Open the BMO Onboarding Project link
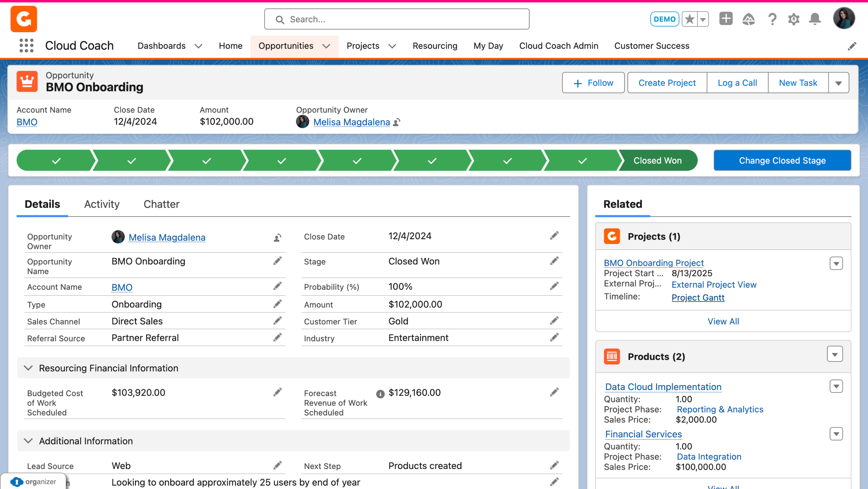This screenshot has height=489, width=868. (x=653, y=263)
